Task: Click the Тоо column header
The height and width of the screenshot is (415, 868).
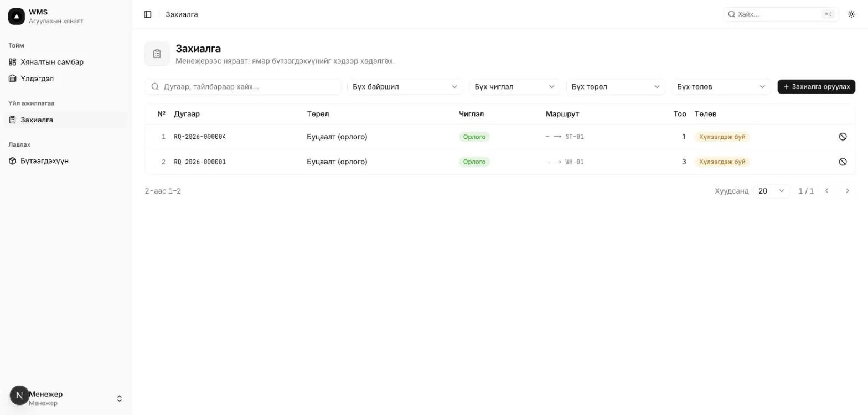Action: coord(680,114)
